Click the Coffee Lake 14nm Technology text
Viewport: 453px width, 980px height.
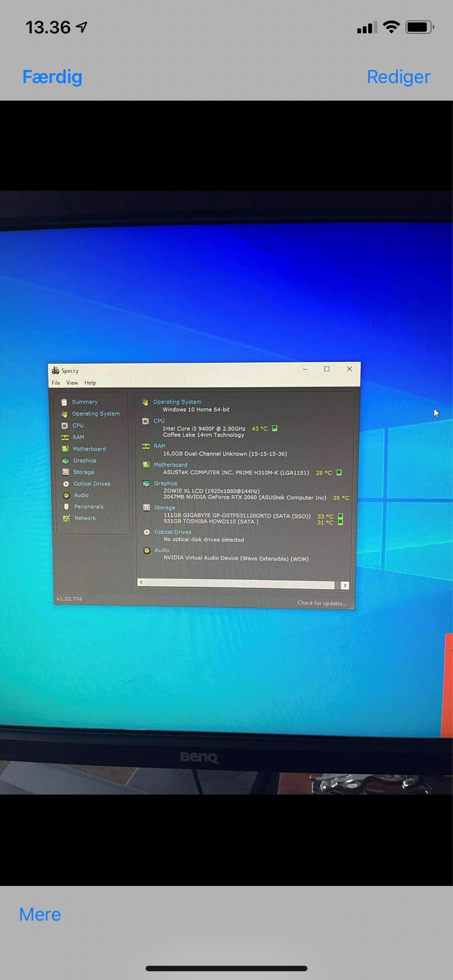204,435
